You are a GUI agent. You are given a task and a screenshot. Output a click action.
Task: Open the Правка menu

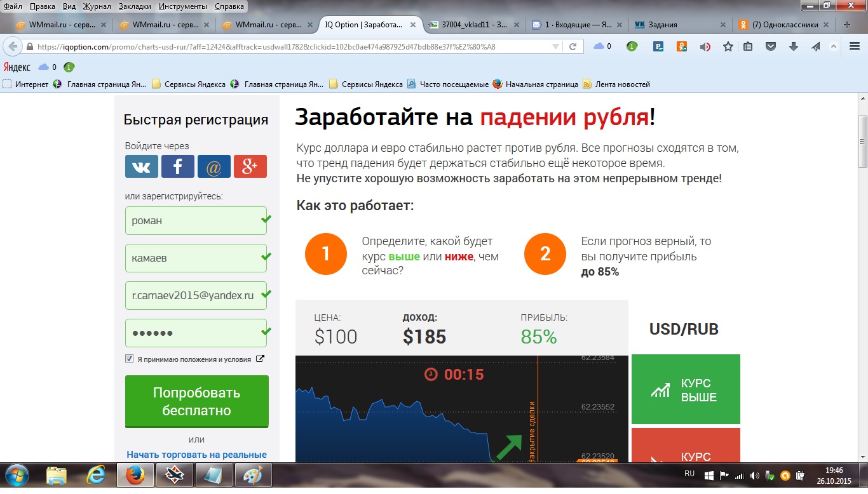[x=42, y=6]
